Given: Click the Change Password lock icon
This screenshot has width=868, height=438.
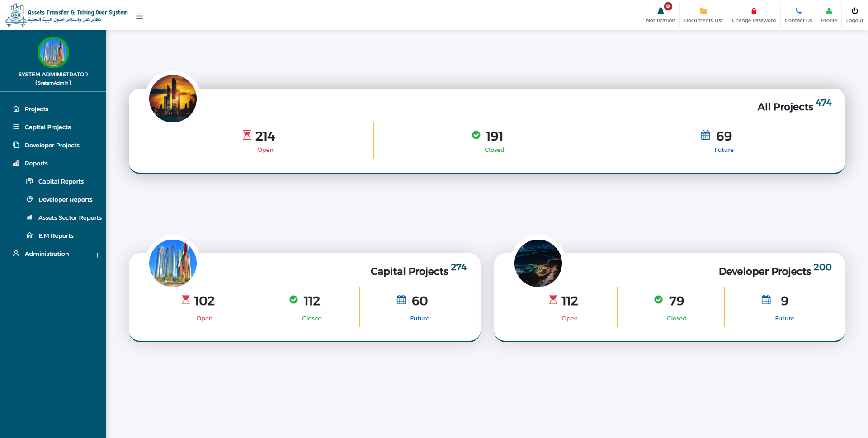Looking at the screenshot, I should (754, 11).
